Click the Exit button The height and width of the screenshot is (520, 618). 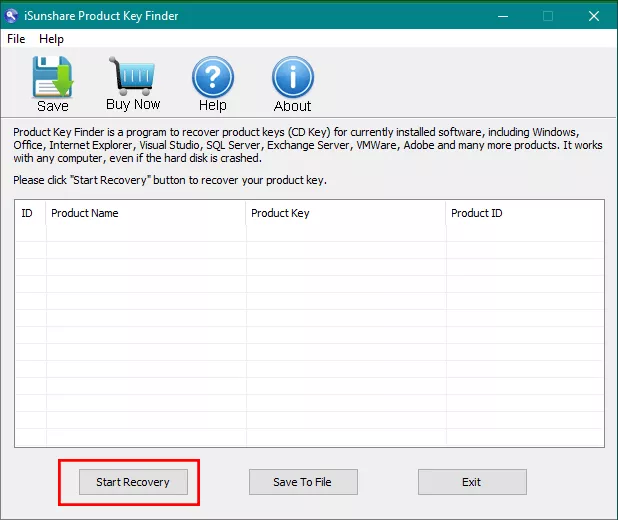(x=472, y=482)
